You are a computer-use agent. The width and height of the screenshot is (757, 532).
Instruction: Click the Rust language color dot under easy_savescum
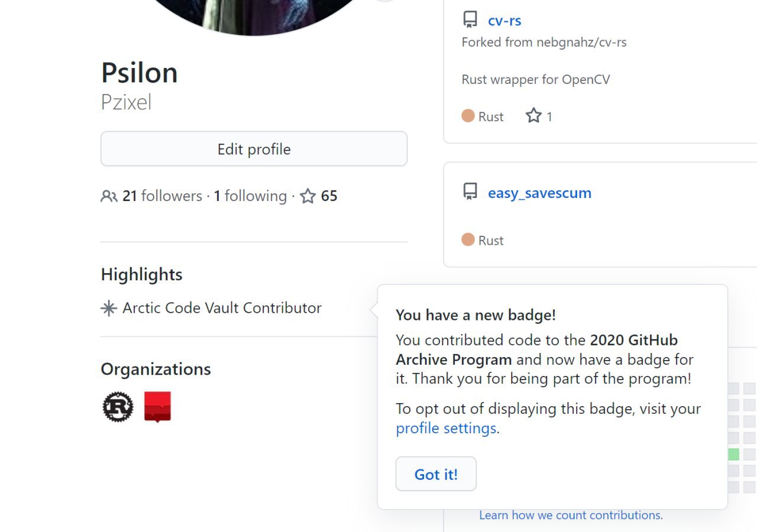click(x=468, y=240)
